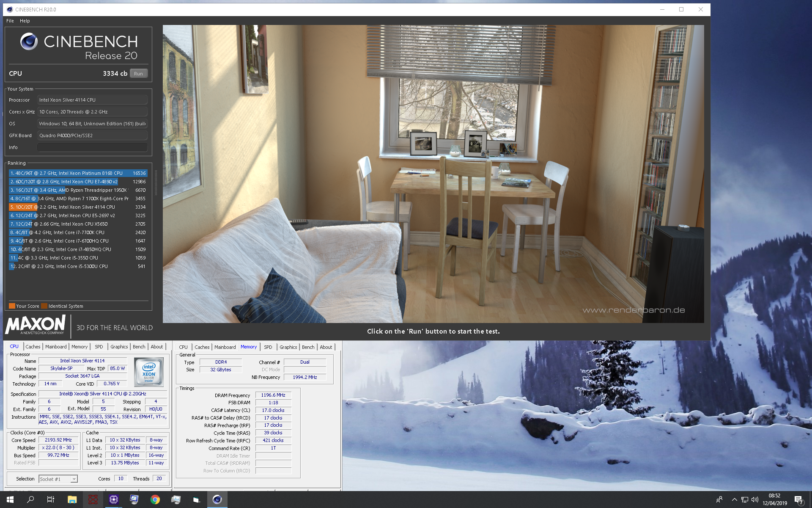Click the NB Frequency value 1994.2 MHz
Screen dimensions: 812x508
(305, 377)
